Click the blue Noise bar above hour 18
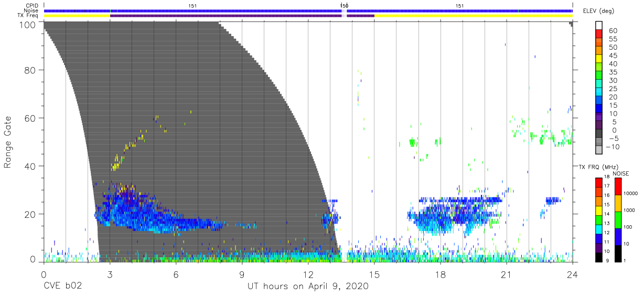The width and height of the screenshot is (644, 297). [x=459, y=11]
